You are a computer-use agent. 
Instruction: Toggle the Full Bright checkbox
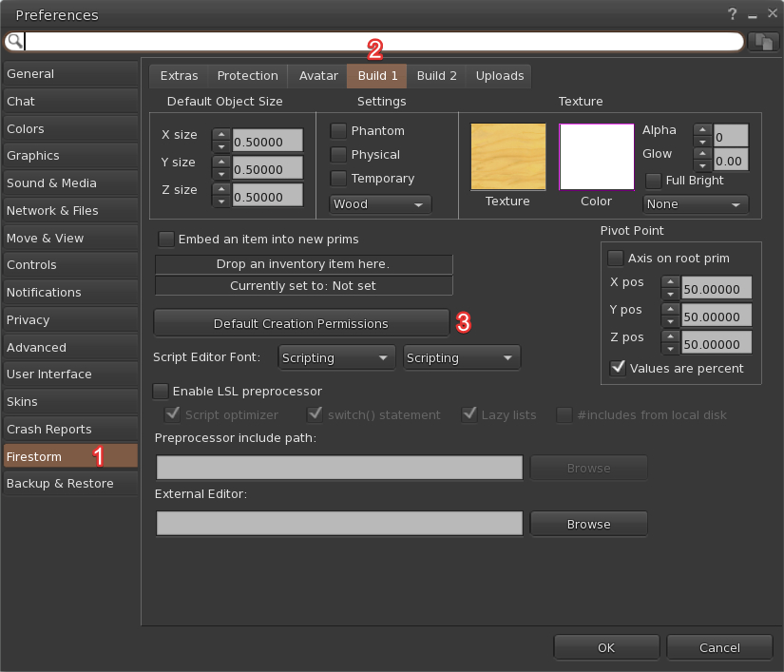pos(654,181)
